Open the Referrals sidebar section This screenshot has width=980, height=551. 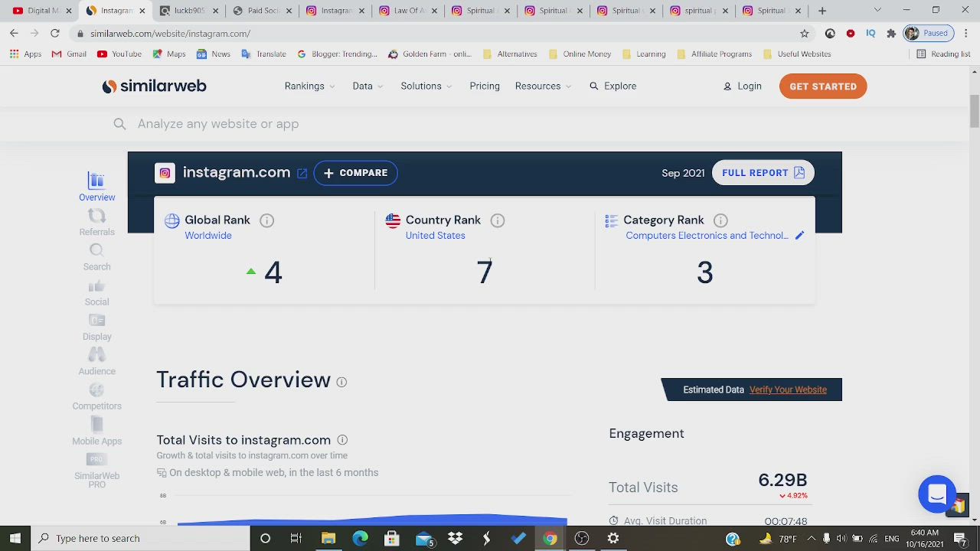tap(96, 222)
